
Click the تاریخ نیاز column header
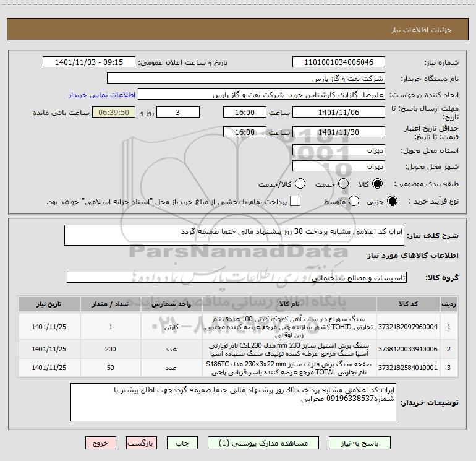(x=49, y=304)
